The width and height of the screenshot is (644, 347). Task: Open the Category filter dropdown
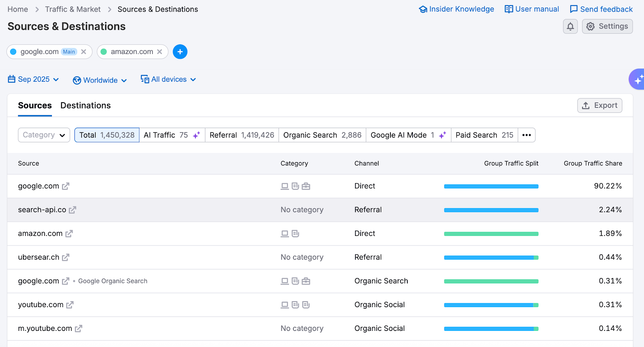[x=44, y=135]
